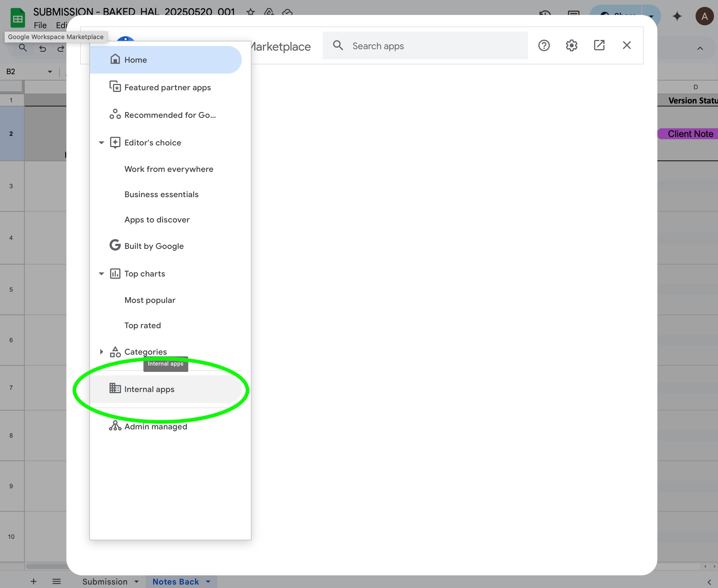Open the Name box B2 dropdown

pyautogui.click(x=50, y=72)
